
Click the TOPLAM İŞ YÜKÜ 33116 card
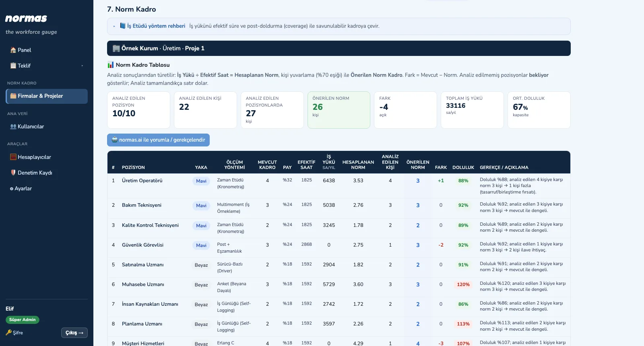click(472, 110)
